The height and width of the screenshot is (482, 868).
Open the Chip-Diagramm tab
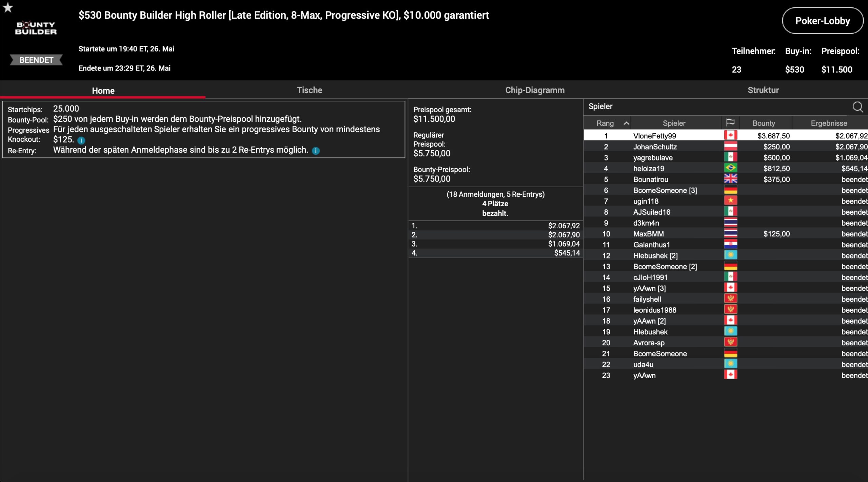(x=535, y=90)
